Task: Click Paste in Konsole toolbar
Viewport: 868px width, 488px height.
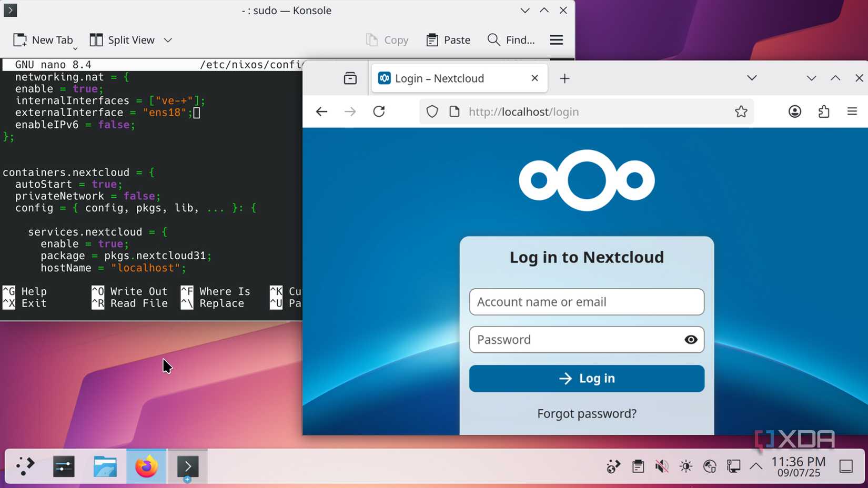Action: pos(448,40)
